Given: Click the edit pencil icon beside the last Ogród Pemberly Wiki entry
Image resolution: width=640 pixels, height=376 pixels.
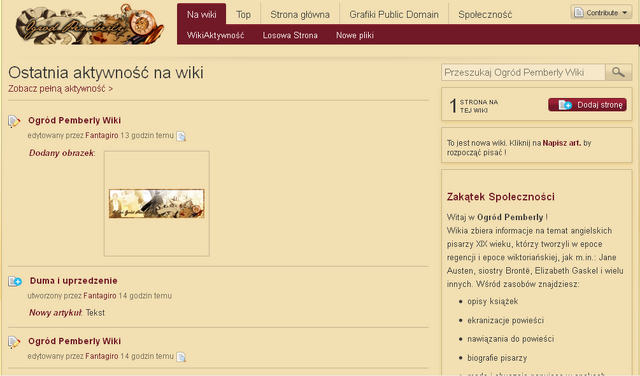Looking at the screenshot, I should point(14,342).
